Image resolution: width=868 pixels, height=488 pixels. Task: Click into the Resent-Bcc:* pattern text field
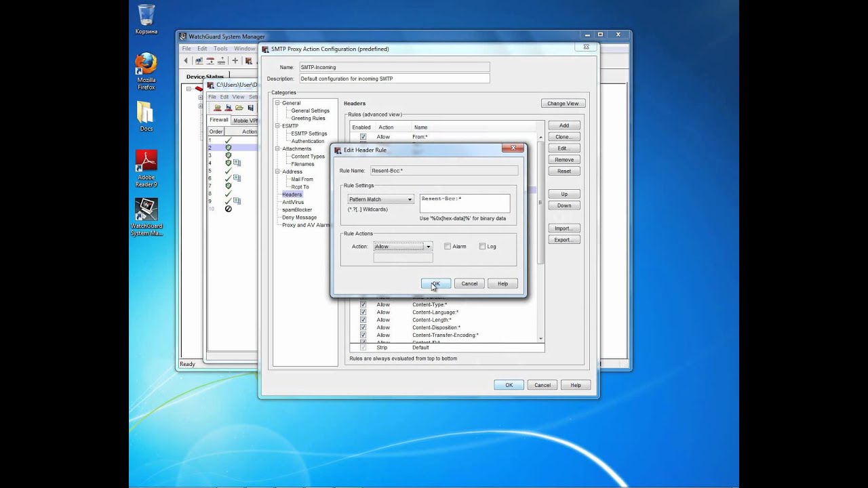pos(465,203)
